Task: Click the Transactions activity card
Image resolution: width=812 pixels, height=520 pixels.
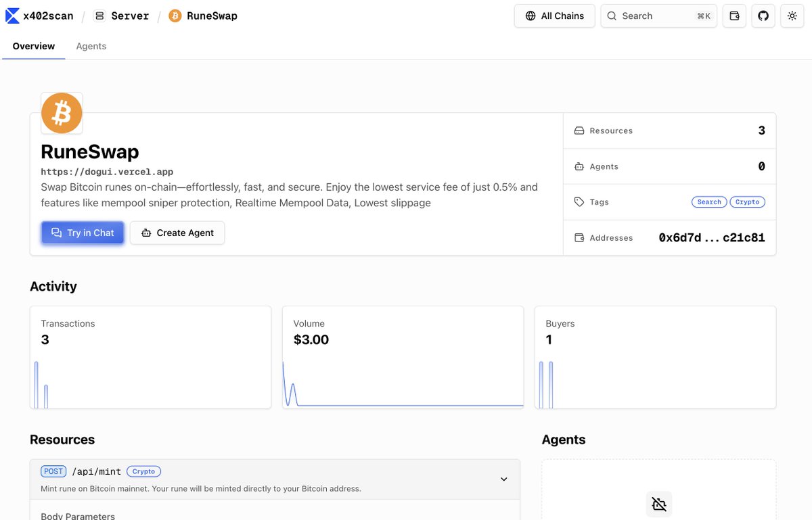Action: point(150,357)
